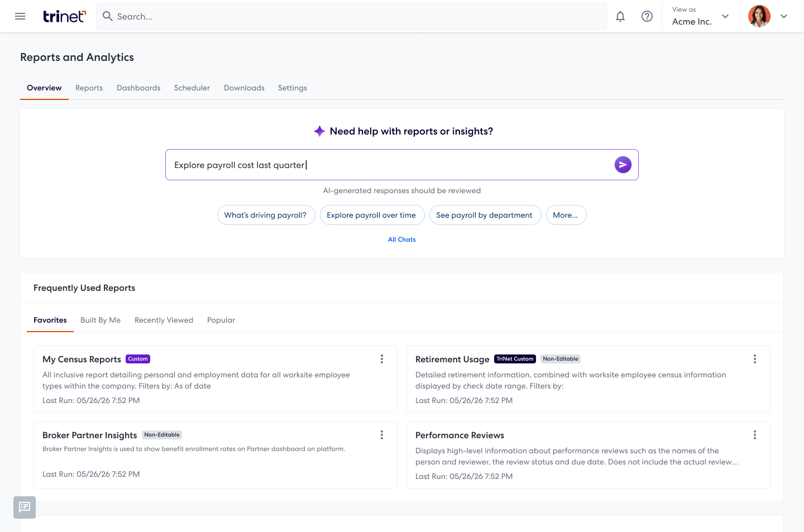Open options menu for Performance Reviews
This screenshot has width=804, height=532.
coord(755,435)
